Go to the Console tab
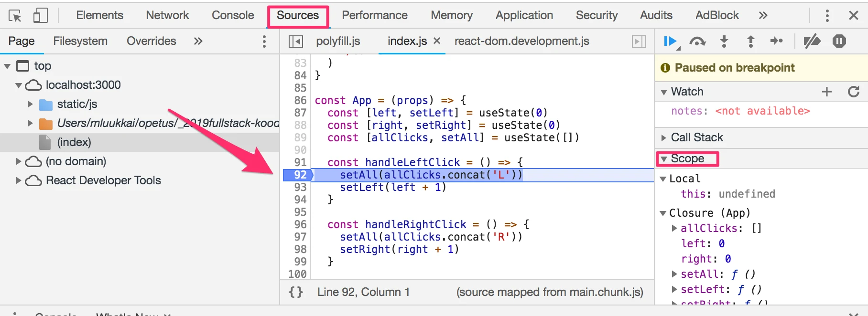The height and width of the screenshot is (316, 868). [233, 15]
